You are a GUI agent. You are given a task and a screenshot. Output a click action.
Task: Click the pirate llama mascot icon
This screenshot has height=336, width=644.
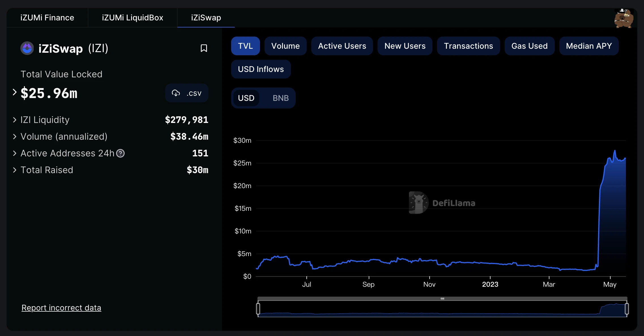[x=624, y=18]
